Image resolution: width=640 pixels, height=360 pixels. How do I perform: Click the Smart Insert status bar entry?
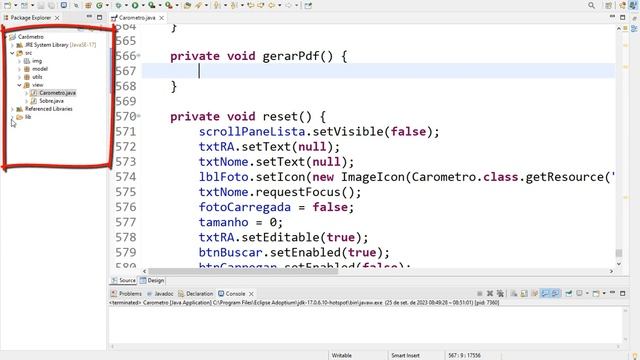point(405,355)
